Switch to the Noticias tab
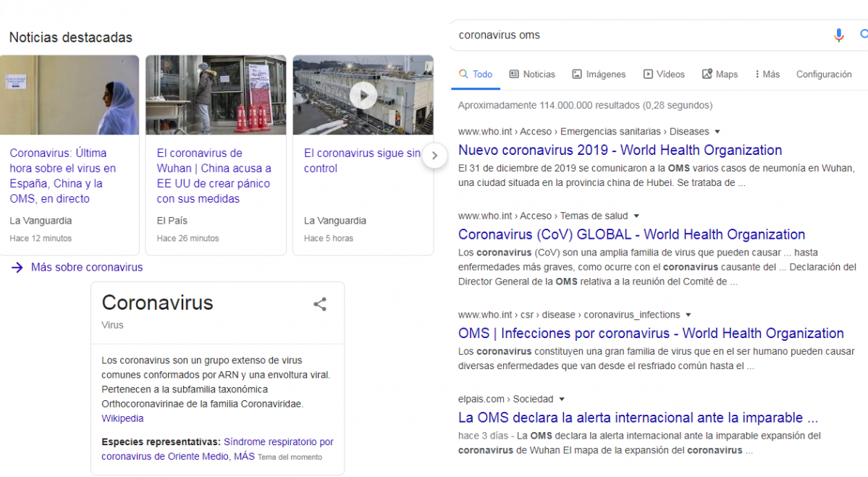This screenshot has height=477, width=868. [532, 74]
